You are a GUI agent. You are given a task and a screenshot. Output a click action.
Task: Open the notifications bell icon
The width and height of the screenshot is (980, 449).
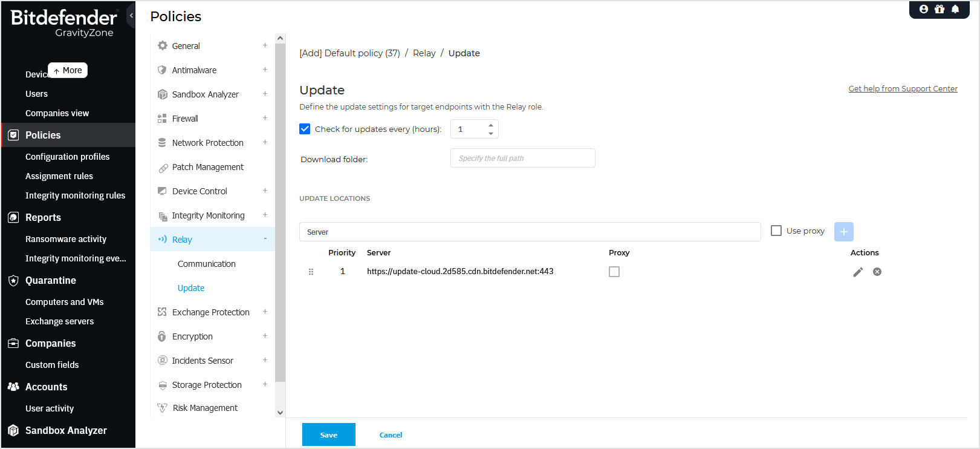point(955,9)
